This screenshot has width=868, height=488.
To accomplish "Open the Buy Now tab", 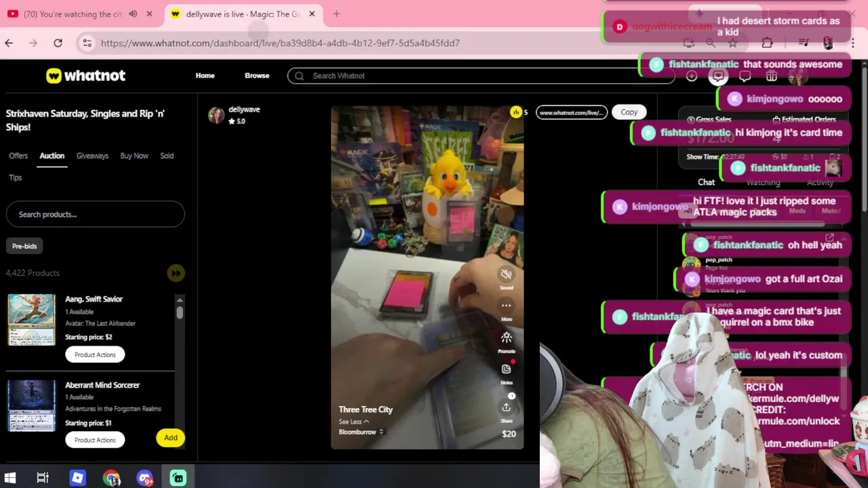I will (x=134, y=156).
